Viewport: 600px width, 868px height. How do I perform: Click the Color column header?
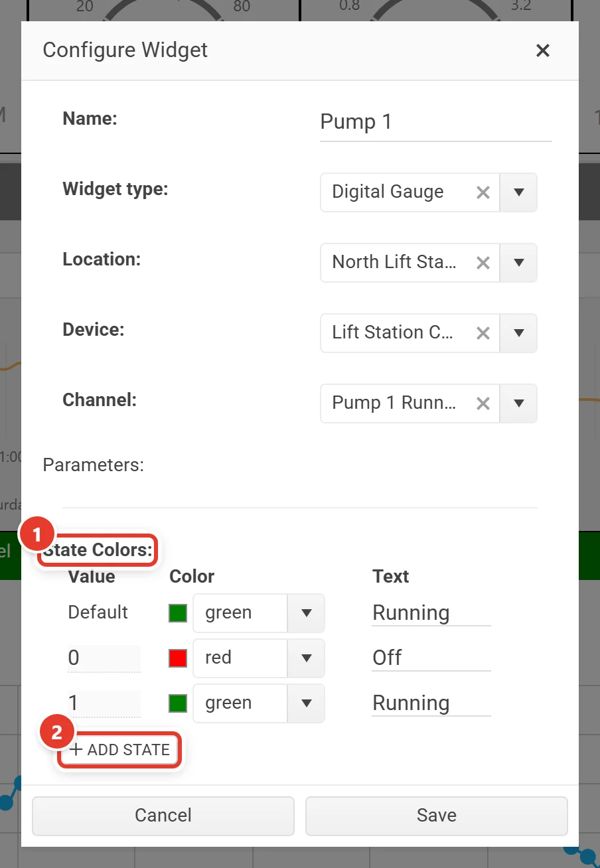(192, 576)
